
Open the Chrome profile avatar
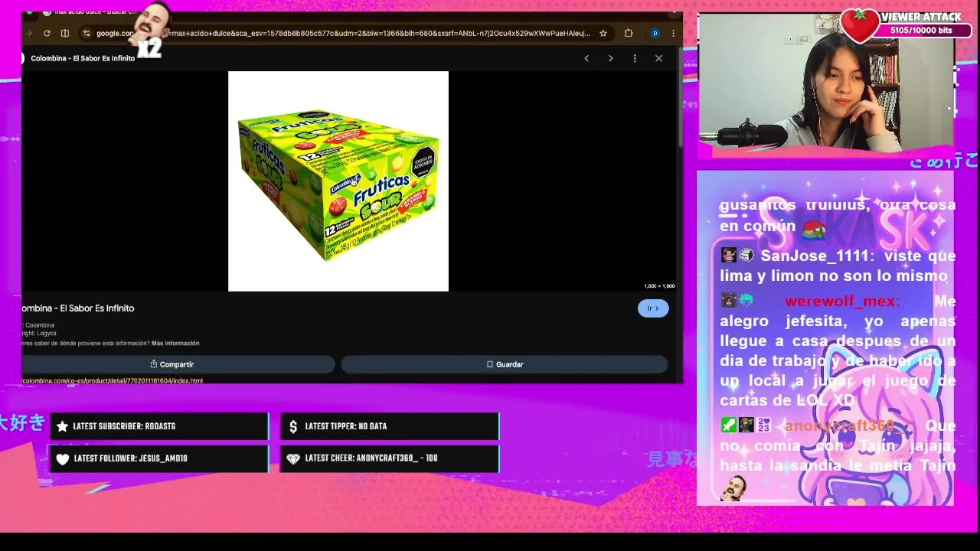[655, 33]
